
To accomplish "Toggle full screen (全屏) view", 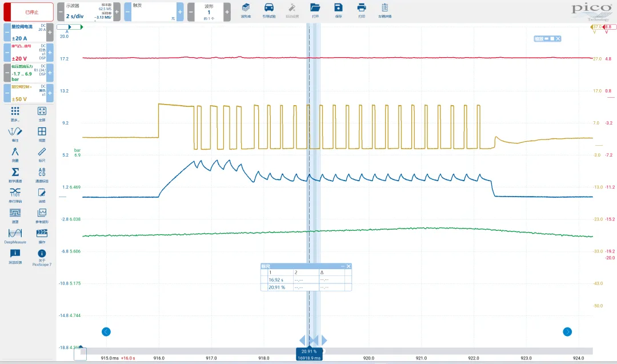I will pyautogui.click(x=42, y=113).
